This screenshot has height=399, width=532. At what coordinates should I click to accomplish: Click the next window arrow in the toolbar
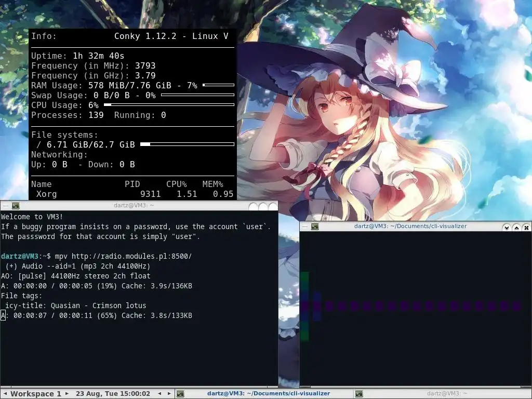tap(169, 394)
